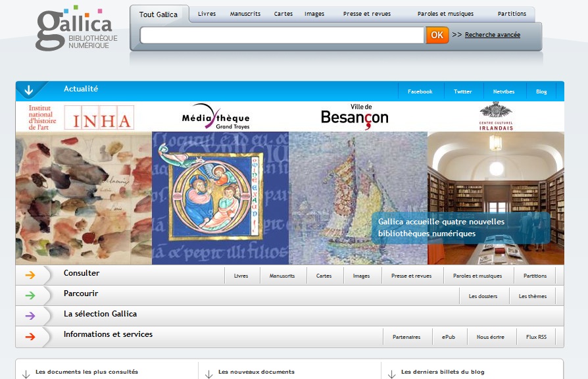Screen dimensions: 588x379
Task: Open Livres under Consulter
Action: (241, 276)
